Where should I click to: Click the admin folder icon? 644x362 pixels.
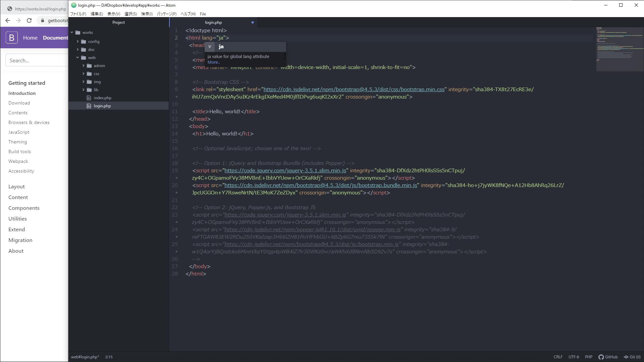tap(89, 66)
